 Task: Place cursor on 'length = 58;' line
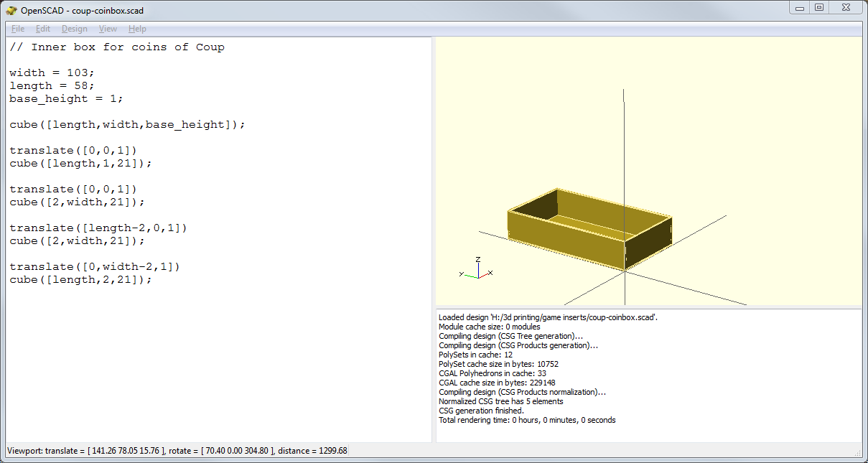[52, 86]
